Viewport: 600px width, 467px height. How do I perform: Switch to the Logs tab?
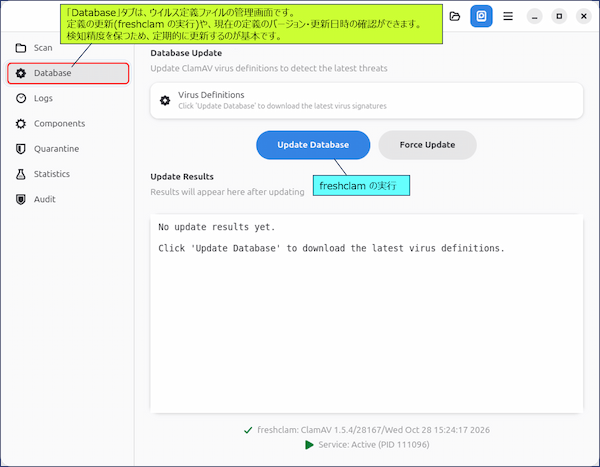[68, 98]
